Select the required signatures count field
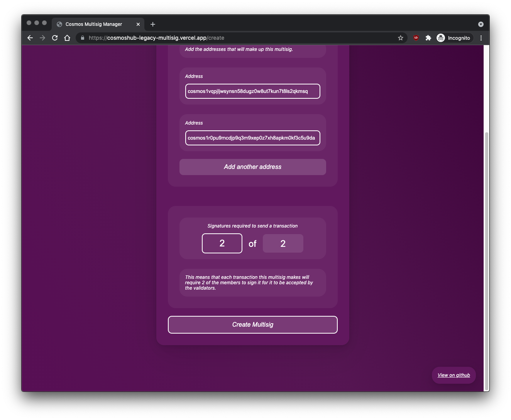The width and height of the screenshot is (511, 420). [x=222, y=243]
